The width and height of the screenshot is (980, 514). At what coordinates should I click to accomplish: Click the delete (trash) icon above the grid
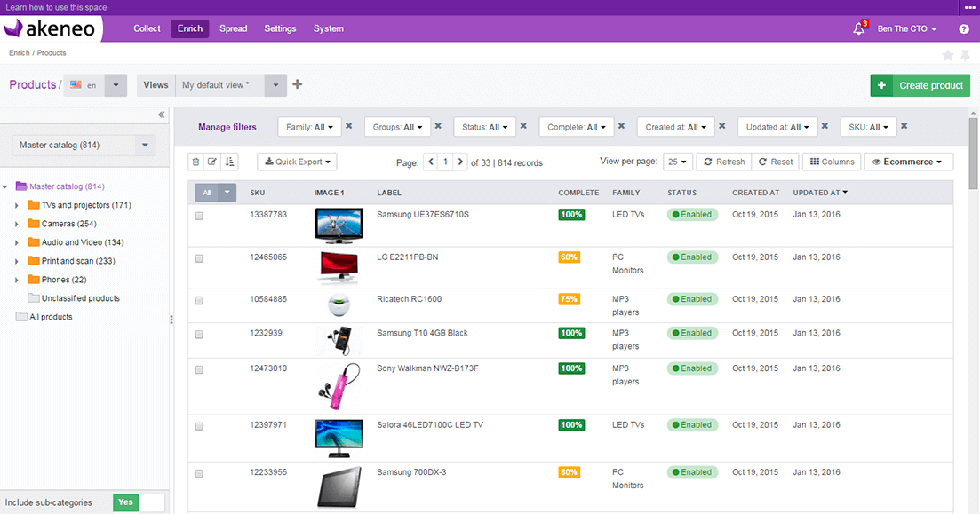coord(195,162)
